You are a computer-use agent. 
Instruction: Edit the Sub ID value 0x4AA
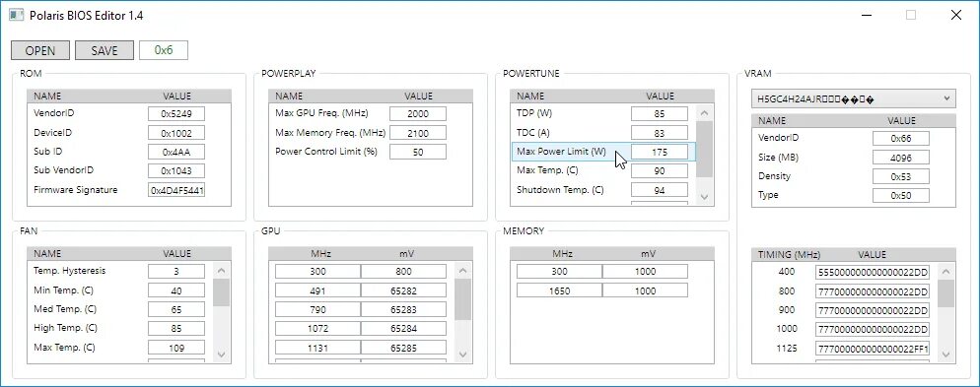(176, 152)
